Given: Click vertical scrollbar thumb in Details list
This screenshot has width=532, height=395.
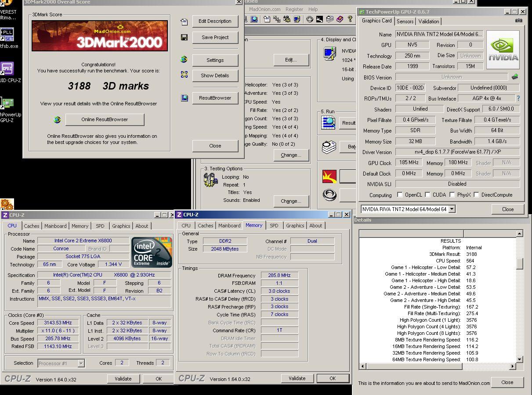Looking at the screenshot, I should tap(520, 264).
